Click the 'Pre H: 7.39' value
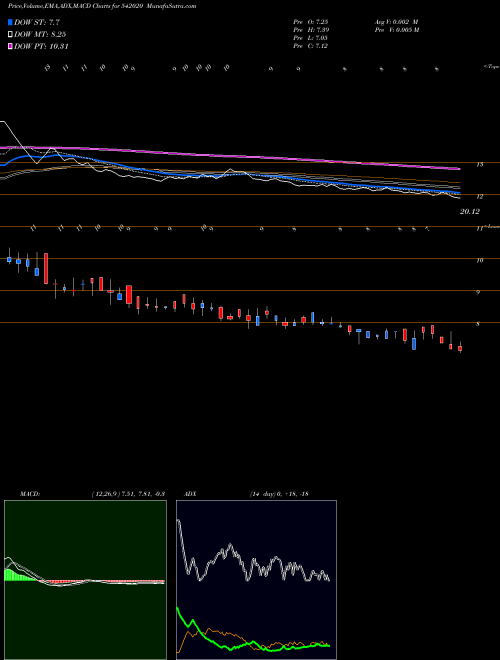Image resolution: width=500 pixels, height=660 pixels. tap(311, 30)
